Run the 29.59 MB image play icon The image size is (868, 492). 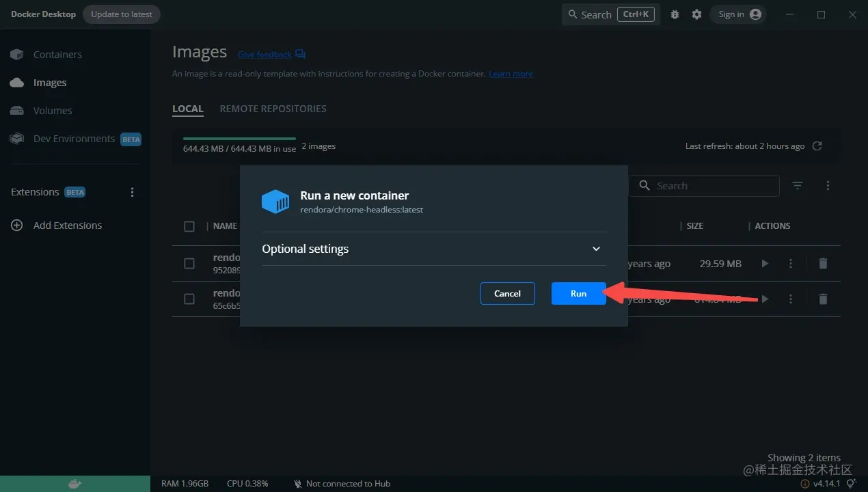tap(765, 264)
